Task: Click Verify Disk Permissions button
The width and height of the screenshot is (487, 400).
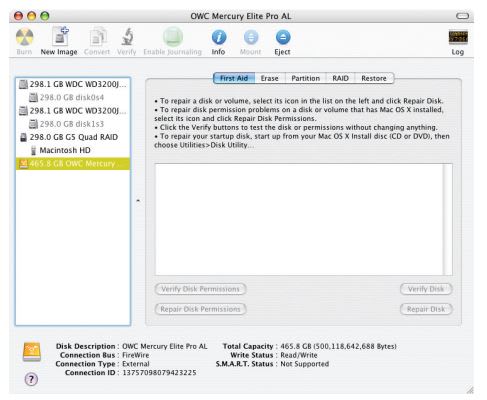Action: 200,289
